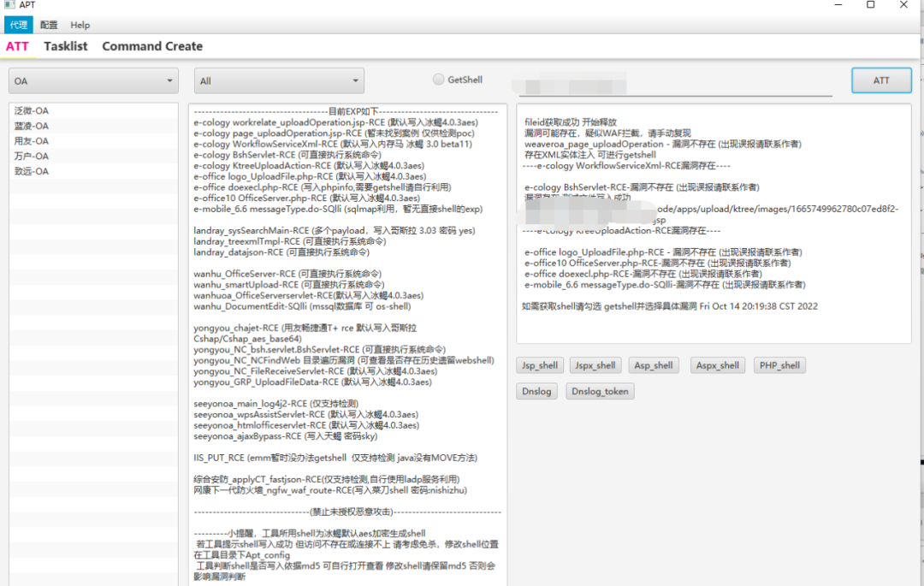Maximize the APT window
Image resolution: width=924 pixels, height=586 pixels.
pos(870,5)
